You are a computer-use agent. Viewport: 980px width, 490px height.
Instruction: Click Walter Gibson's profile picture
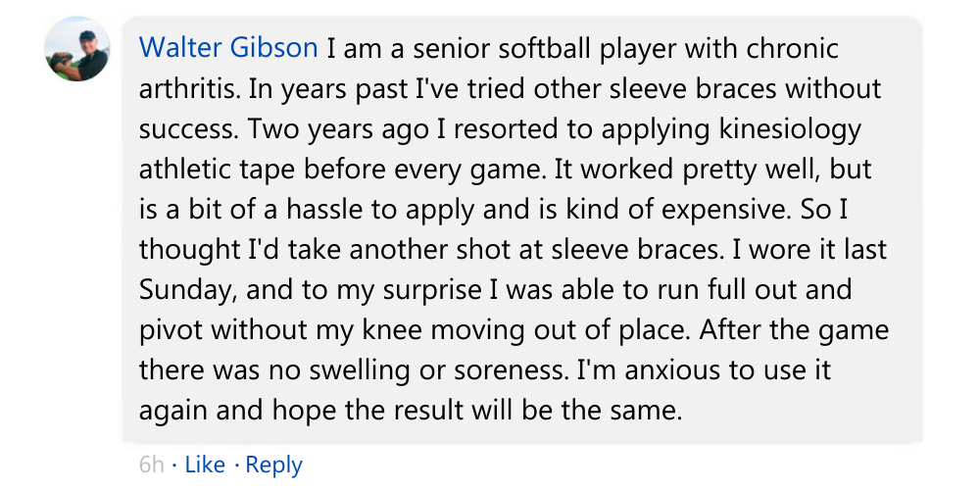tap(77, 49)
